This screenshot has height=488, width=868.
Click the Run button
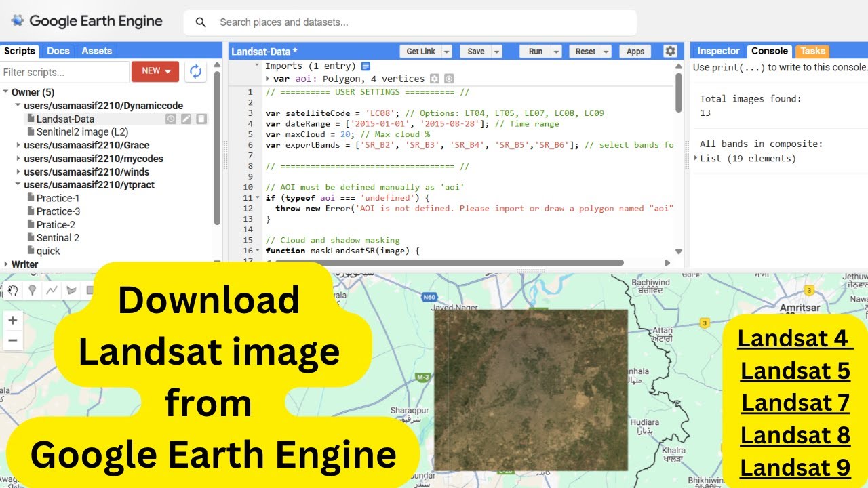(536, 52)
